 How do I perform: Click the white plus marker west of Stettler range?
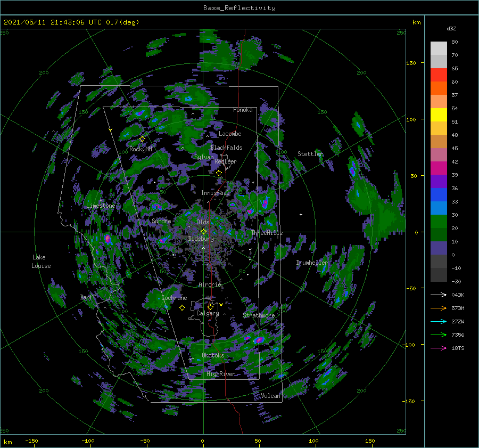tap(301, 214)
